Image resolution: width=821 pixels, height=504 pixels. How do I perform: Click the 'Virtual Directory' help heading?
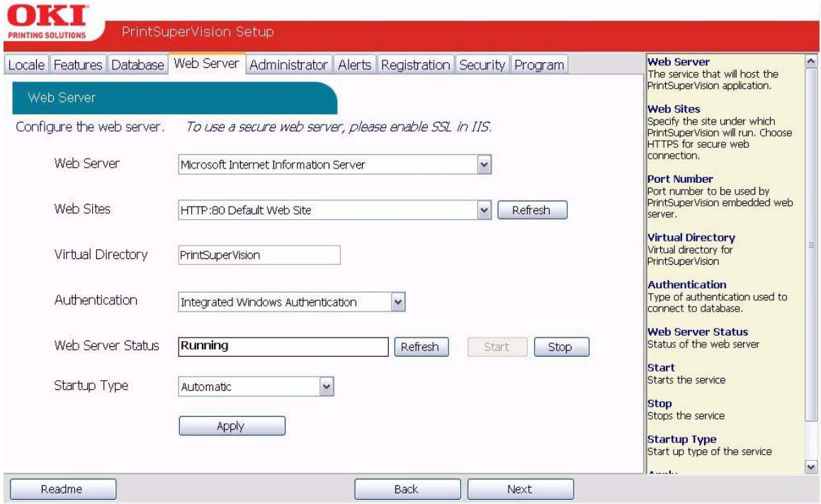pyautogui.click(x=691, y=238)
